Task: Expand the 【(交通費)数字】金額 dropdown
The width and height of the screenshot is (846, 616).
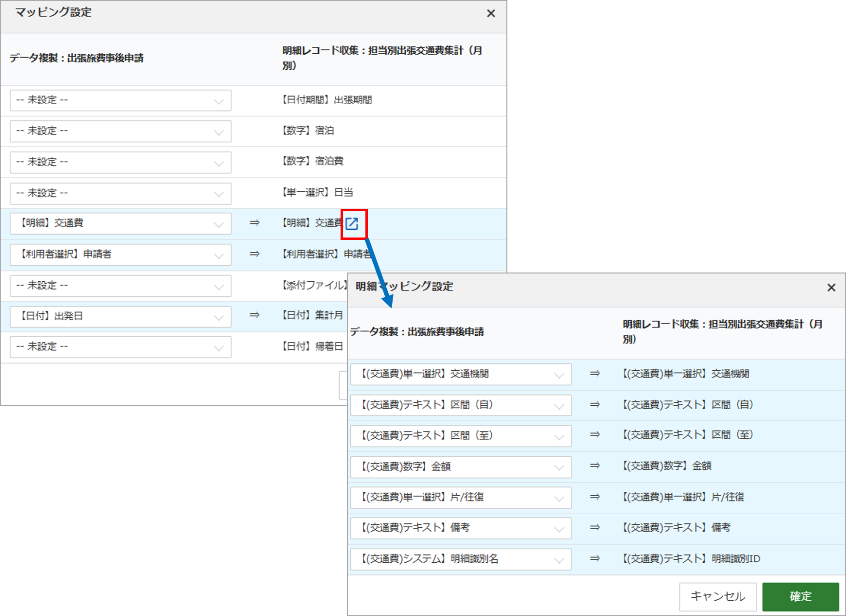Action: point(461,467)
